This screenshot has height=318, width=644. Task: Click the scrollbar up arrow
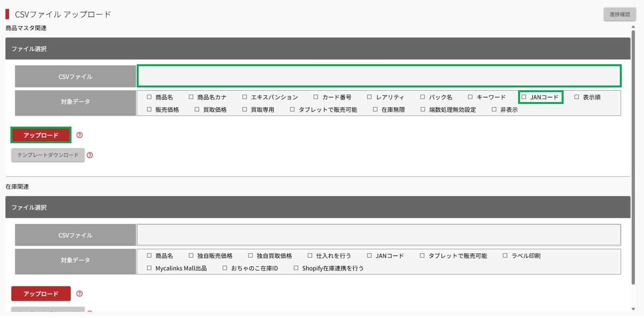[x=634, y=27]
